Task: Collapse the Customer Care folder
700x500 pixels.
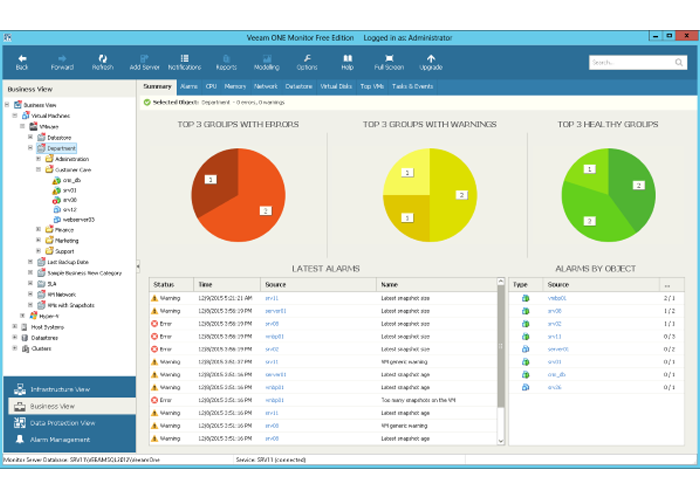Action: pos(38,170)
